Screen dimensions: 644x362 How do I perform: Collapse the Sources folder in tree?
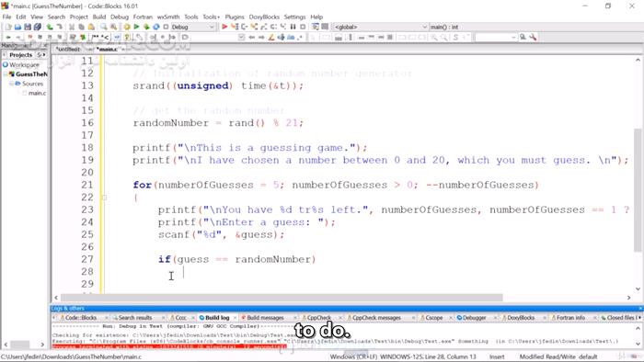[x=11, y=84]
